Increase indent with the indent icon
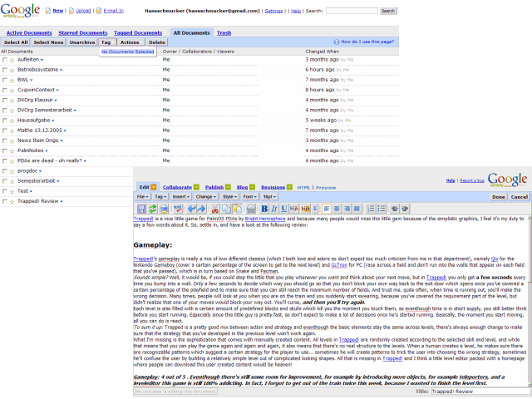This screenshot has height=399, width=532. point(405,209)
